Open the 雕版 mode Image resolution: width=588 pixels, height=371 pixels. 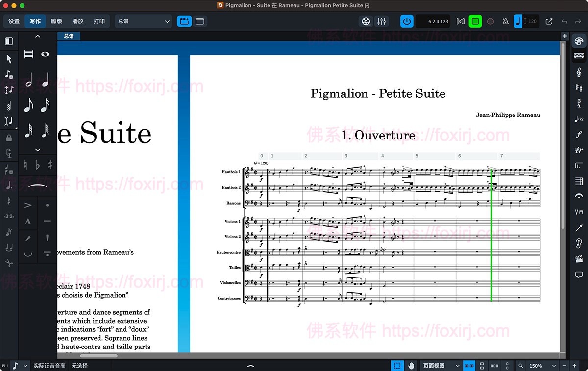[x=56, y=21]
